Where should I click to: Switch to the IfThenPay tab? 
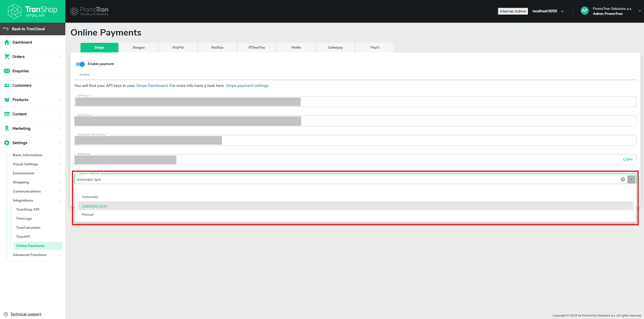257,48
